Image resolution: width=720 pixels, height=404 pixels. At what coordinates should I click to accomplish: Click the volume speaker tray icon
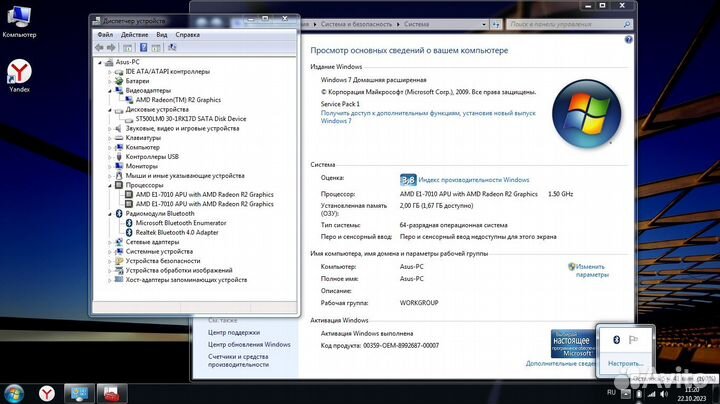664,394
